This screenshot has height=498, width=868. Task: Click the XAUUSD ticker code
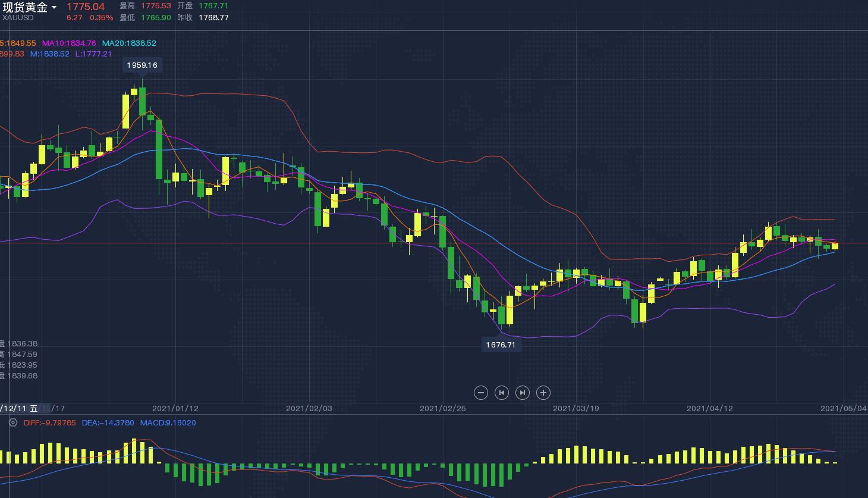click(18, 18)
